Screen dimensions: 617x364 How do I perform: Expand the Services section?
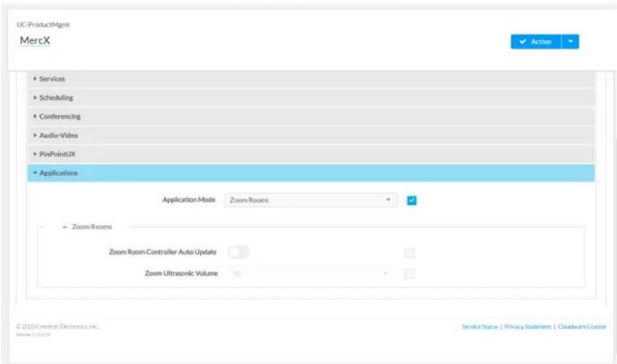point(311,79)
